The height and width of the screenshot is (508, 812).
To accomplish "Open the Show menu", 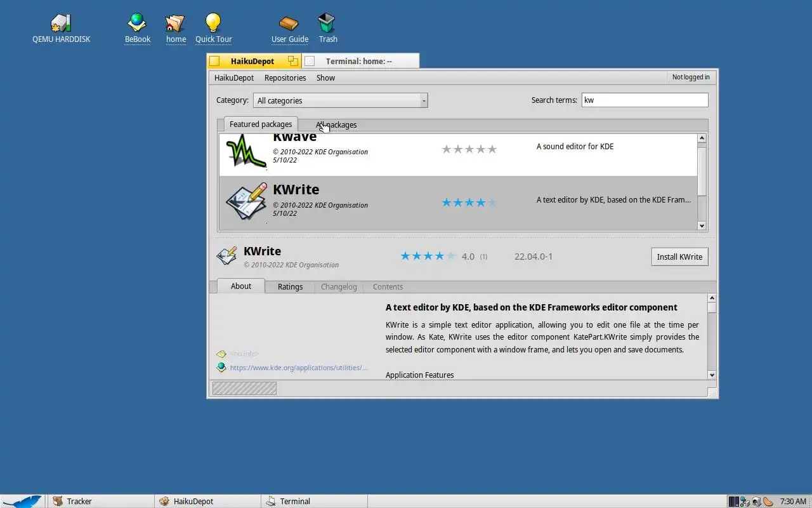I will (325, 77).
